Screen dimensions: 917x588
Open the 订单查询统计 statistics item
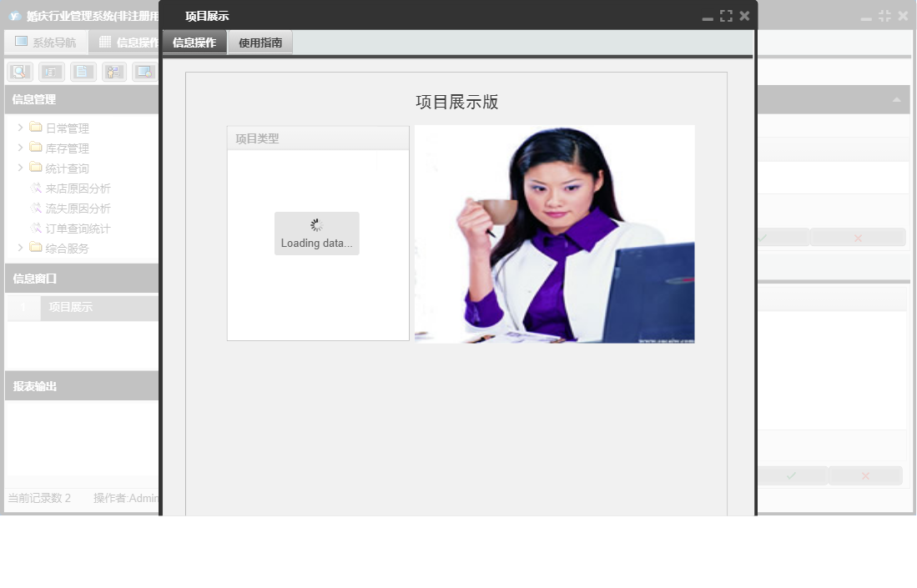(x=72, y=228)
